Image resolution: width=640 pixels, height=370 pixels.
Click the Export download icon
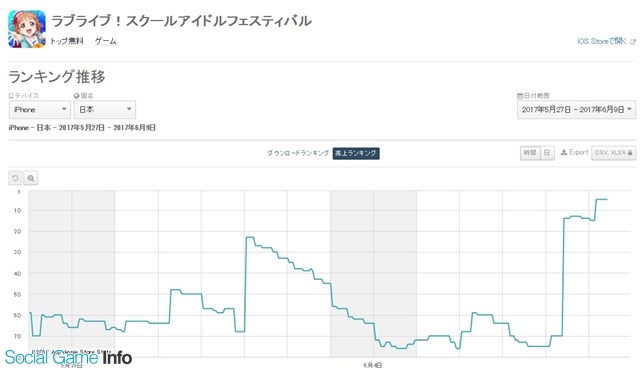click(564, 152)
